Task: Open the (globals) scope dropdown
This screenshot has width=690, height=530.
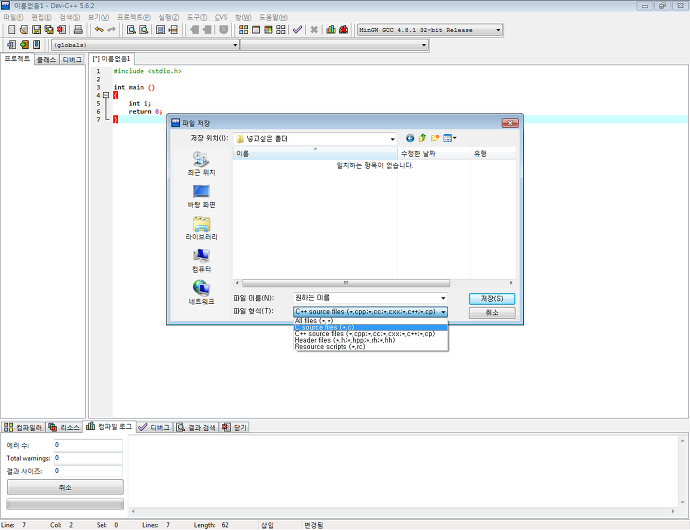Action: pos(235,45)
